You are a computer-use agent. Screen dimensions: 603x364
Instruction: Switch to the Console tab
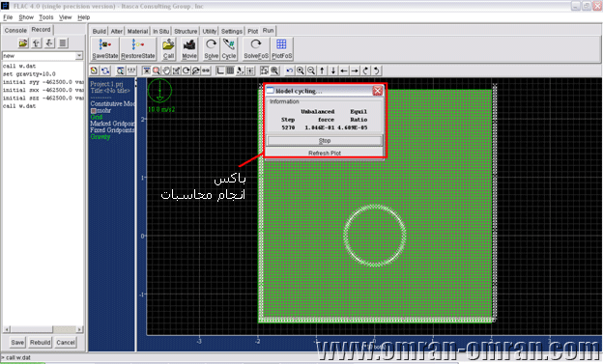(15, 30)
